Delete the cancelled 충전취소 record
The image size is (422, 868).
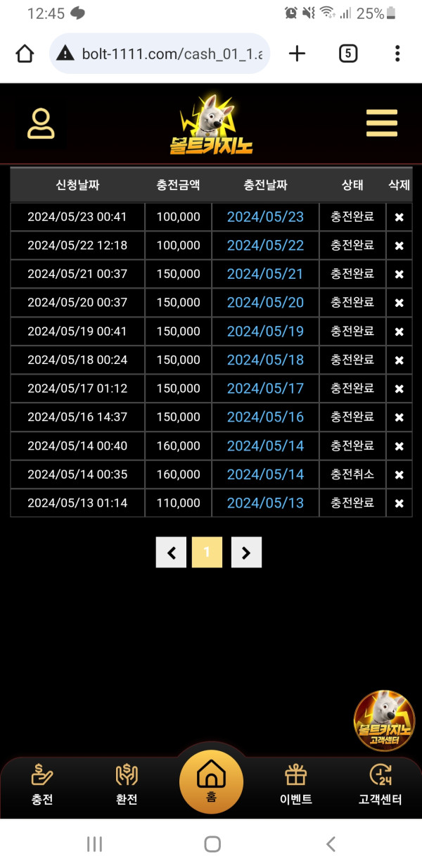pos(399,475)
